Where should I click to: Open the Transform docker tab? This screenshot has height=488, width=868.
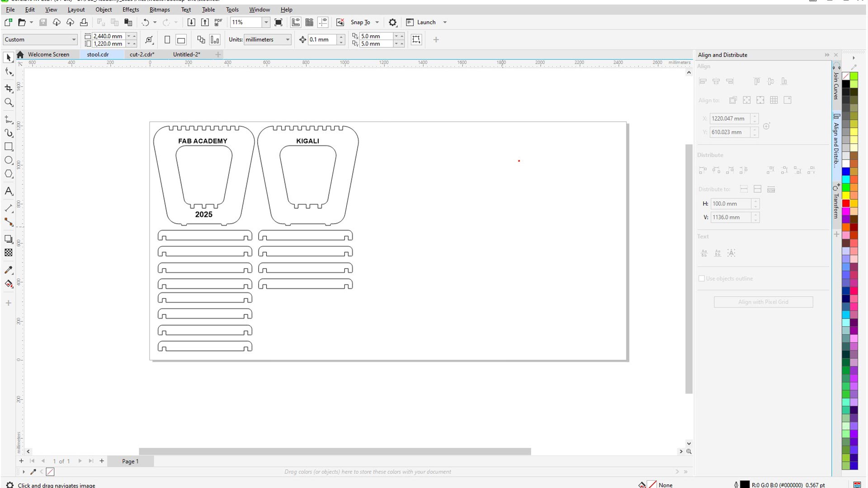(836, 201)
